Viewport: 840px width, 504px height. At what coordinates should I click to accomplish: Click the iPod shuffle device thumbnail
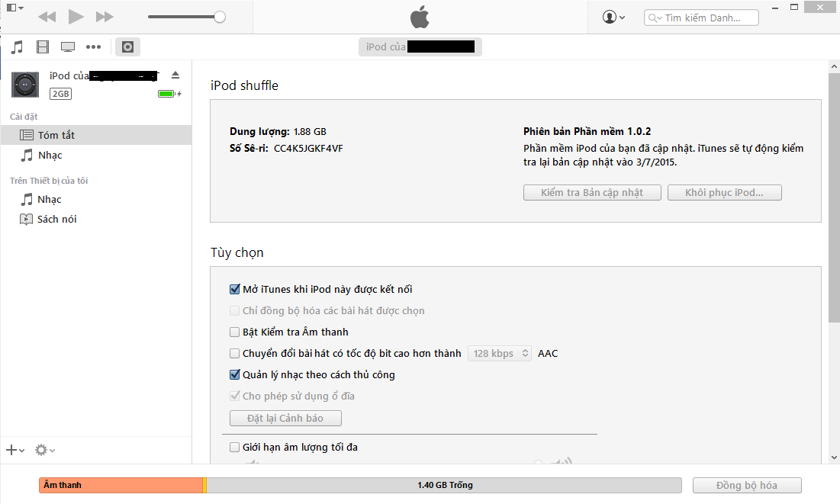click(x=25, y=85)
